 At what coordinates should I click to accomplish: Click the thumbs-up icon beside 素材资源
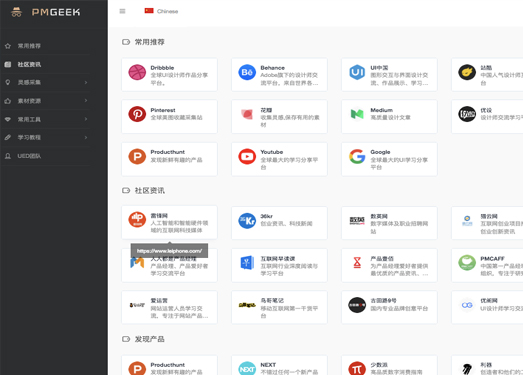(x=8, y=101)
